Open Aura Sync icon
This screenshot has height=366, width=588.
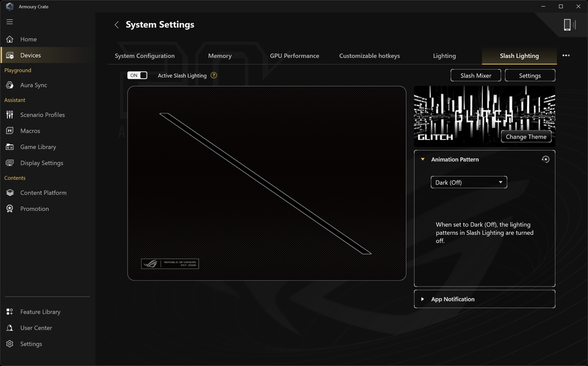[x=10, y=85]
